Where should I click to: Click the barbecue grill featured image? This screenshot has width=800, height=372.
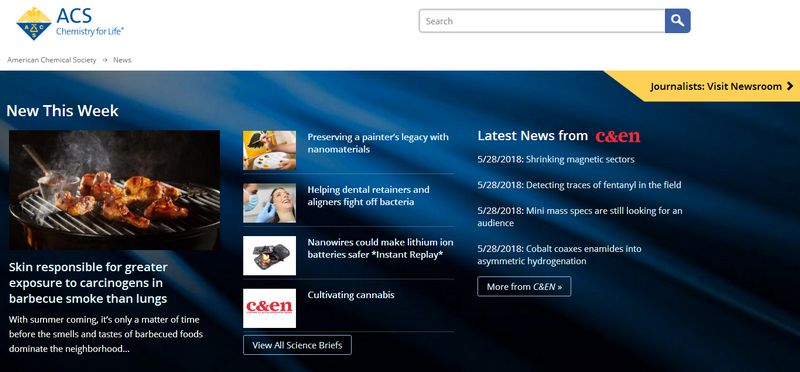[x=114, y=190]
